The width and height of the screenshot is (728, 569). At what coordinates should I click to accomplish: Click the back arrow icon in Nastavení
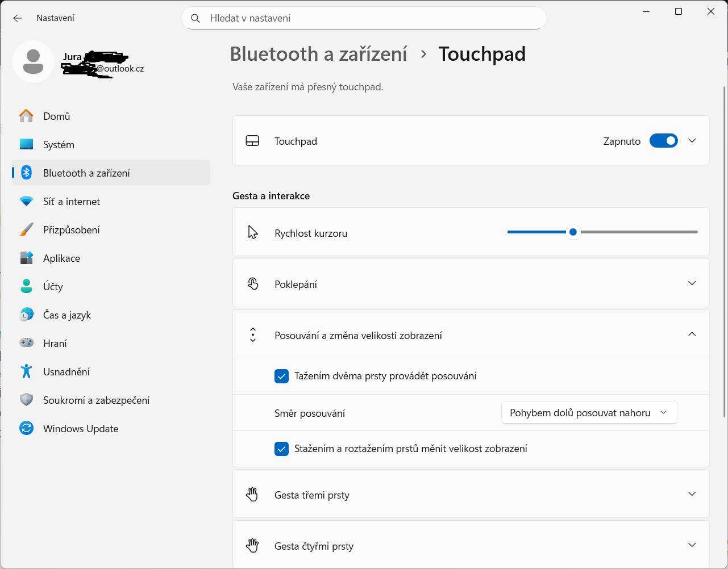point(18,18)
